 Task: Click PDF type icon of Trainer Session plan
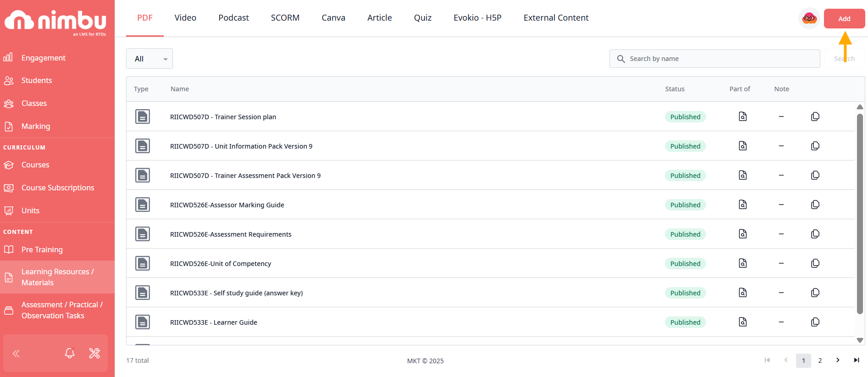coord(143,116)
